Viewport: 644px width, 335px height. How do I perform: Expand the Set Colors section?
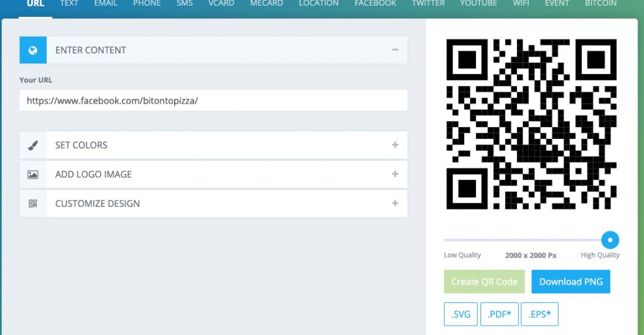point(395,145)
